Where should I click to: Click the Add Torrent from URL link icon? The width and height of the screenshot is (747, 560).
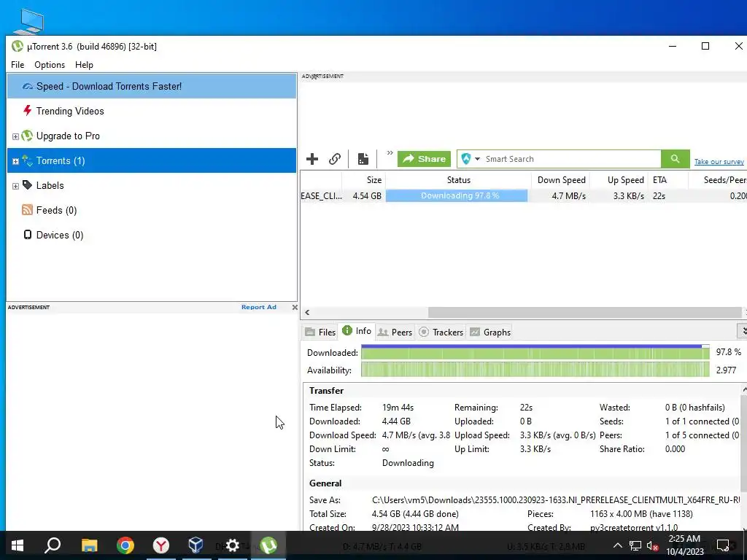coord(335,159)
